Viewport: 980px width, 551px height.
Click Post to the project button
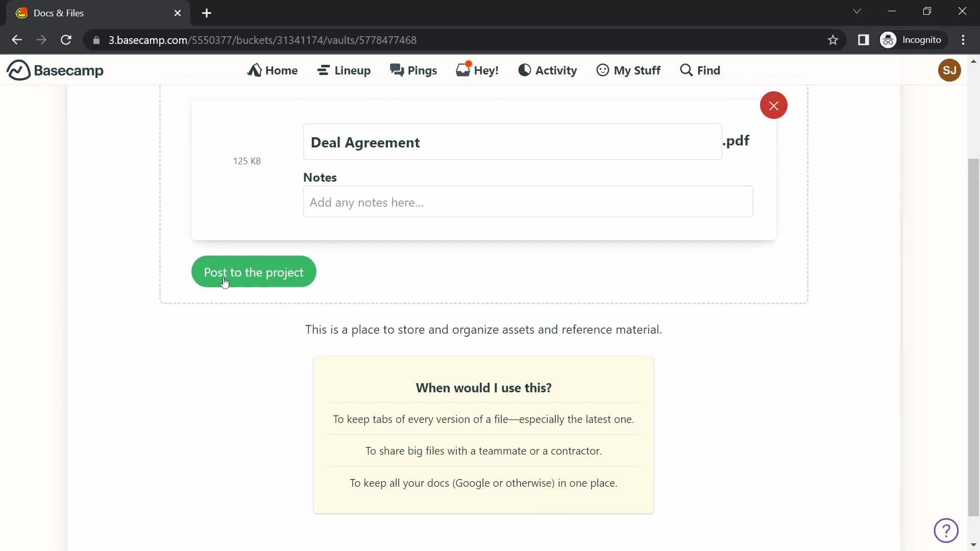click(254, 272)
